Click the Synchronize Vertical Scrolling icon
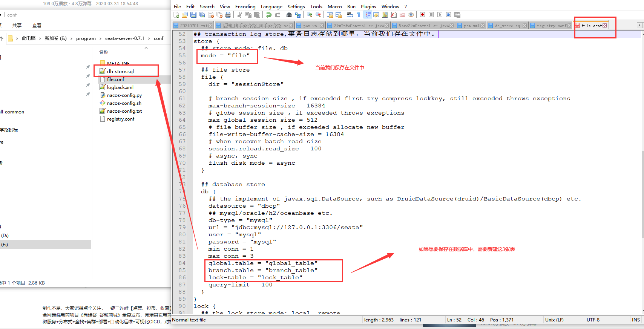Viewport: 644px width, 329px height. coord(330,15)
